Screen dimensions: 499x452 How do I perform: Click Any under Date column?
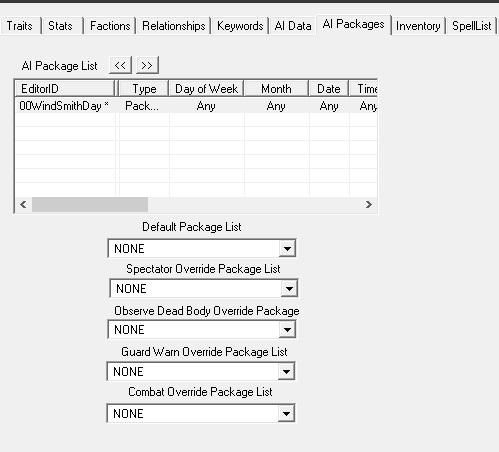329,106
